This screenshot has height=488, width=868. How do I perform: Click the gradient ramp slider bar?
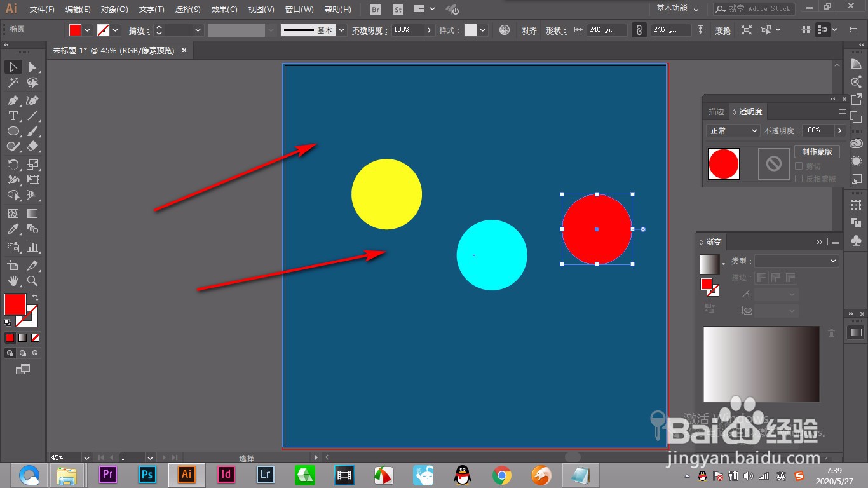[x=761, y=364]
